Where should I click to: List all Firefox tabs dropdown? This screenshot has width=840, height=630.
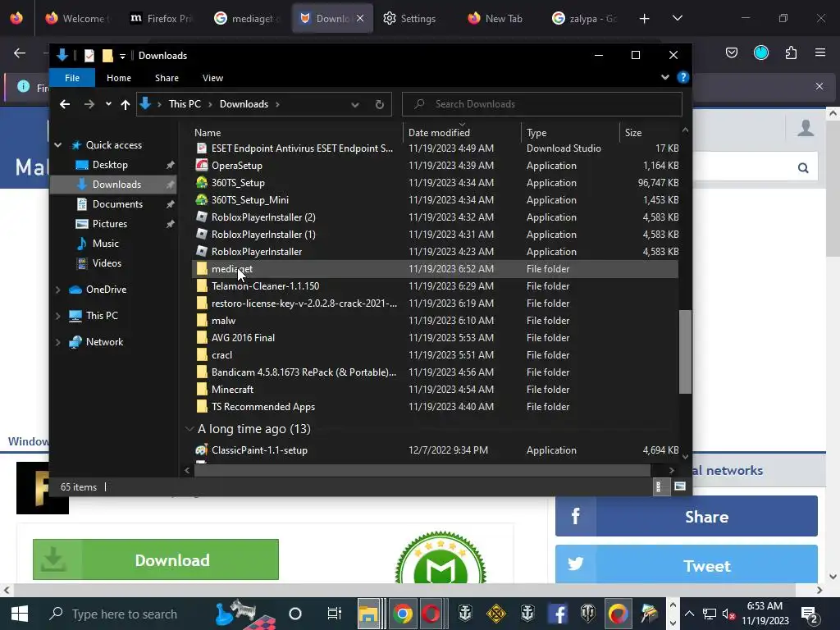[677, 18]
